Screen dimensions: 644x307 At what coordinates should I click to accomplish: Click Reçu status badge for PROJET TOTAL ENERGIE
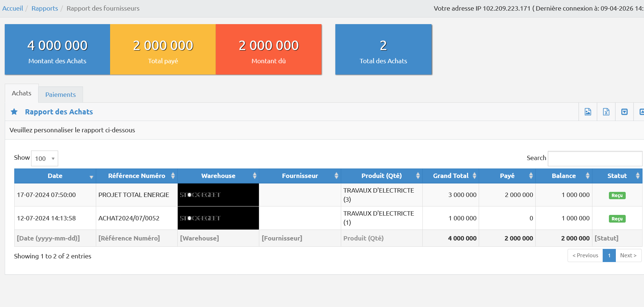[x=617, y=196]
